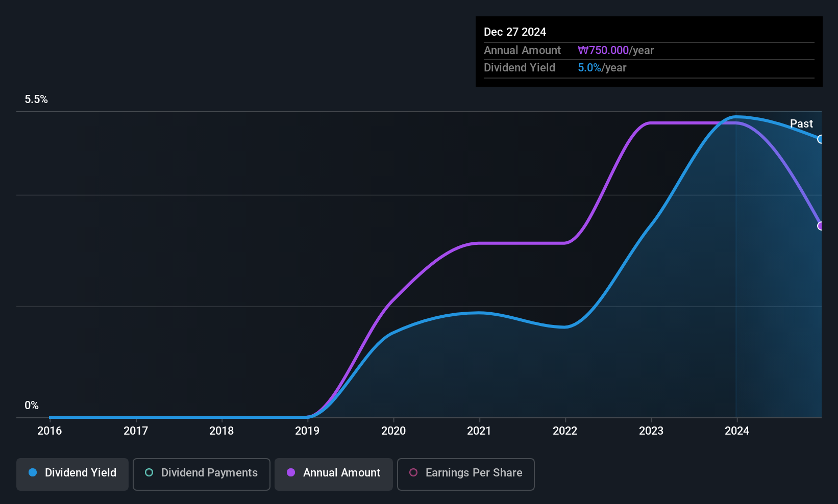The width and height of the screenshot is (838, 504).
Task: Click the blue Dividend Yield legend dot
Action: tap(33, 472)
